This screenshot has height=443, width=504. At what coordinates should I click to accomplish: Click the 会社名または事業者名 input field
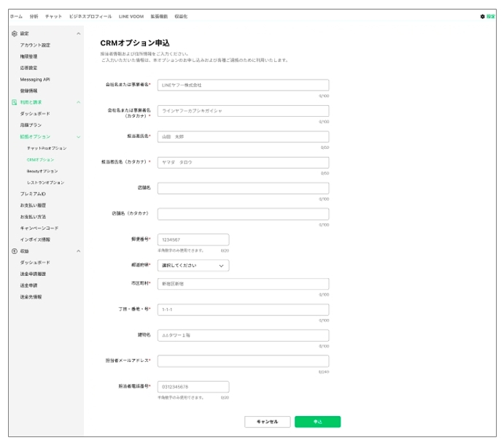click(x=244, y=85)
